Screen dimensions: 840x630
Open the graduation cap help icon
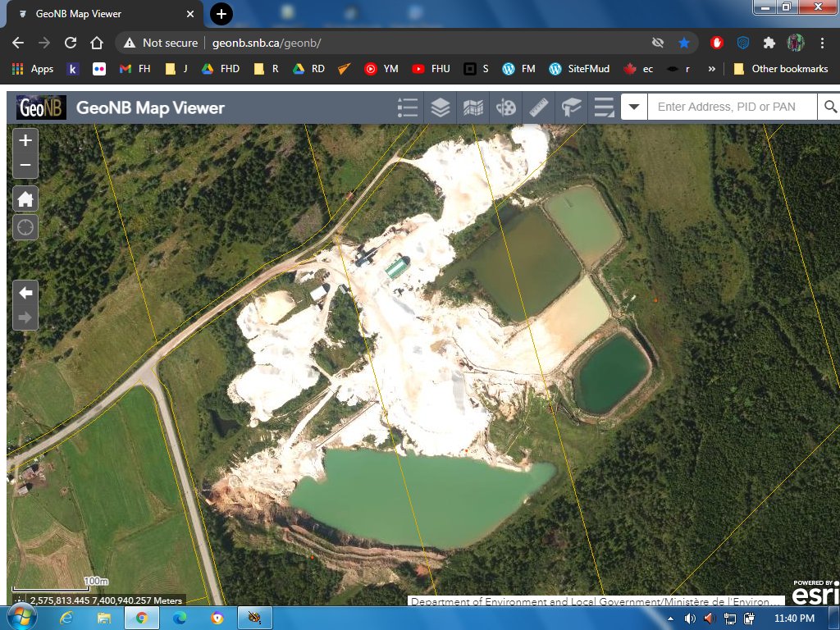click(x=572, y=107)
